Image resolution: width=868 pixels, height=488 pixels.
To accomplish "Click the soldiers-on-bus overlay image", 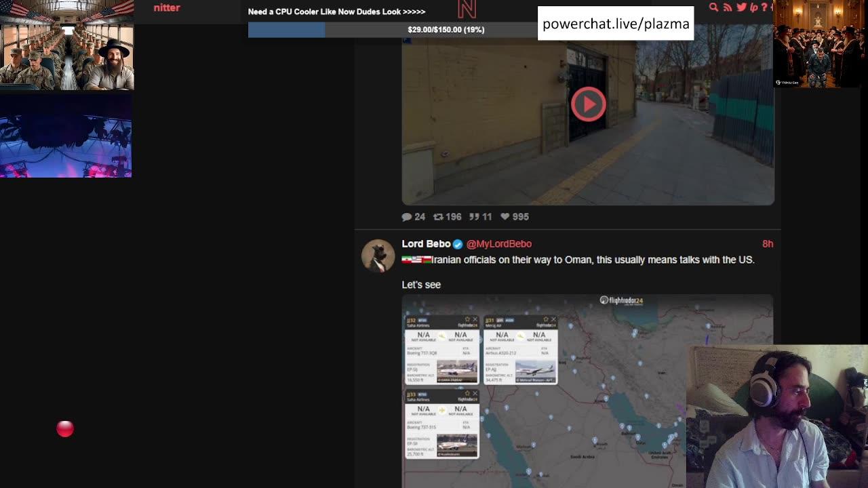I will click(67, 45).
